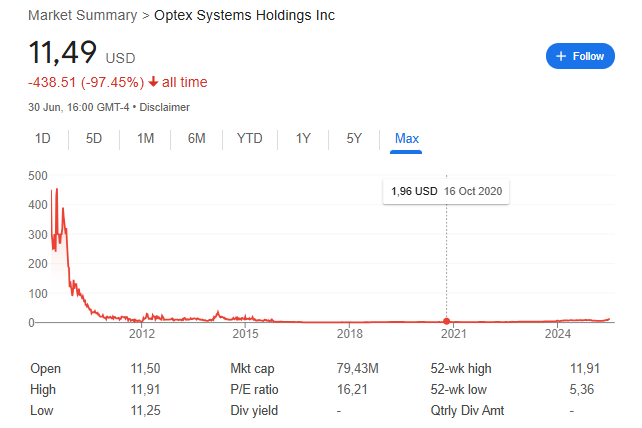This screenshot has height=428, width=642.
Task: Switch to the 1D time range tab
Action: 43,138
